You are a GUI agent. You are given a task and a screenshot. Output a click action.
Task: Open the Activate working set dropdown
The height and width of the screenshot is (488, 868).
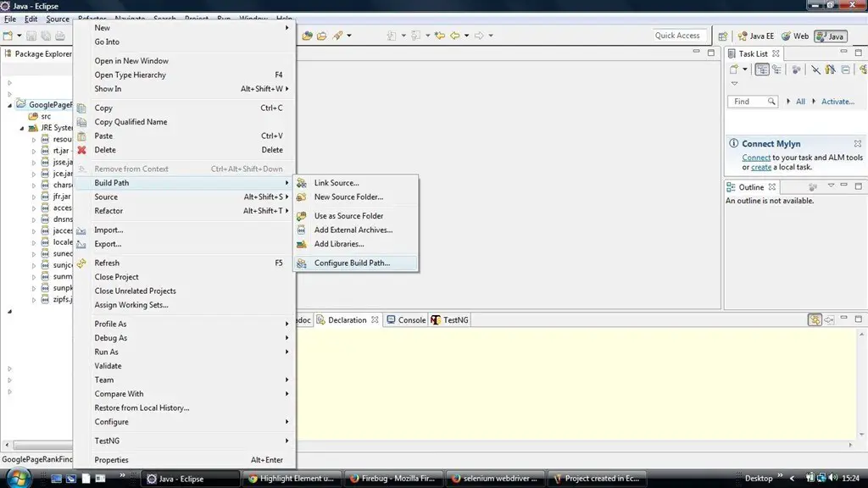[837, 102]
